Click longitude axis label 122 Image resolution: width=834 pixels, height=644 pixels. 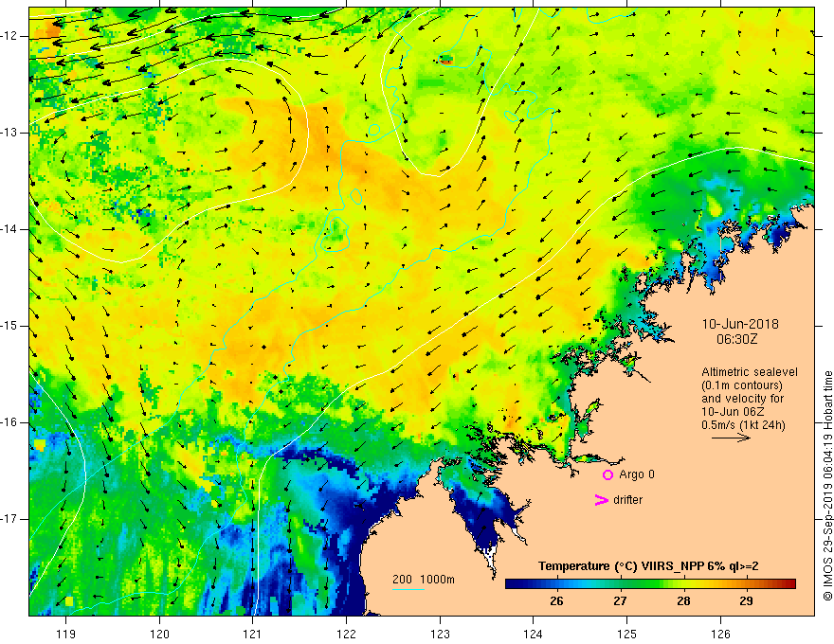[x=346, y=634]
